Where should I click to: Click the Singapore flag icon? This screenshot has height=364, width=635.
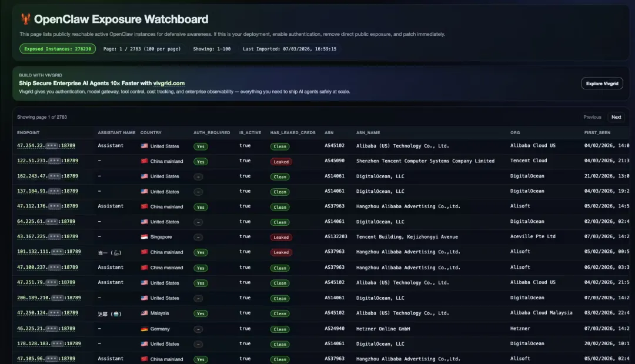[x=144, y=237]
